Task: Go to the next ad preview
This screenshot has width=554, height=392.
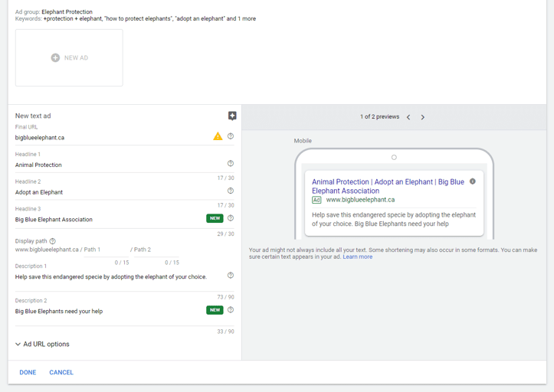Action: pos(422,117)
